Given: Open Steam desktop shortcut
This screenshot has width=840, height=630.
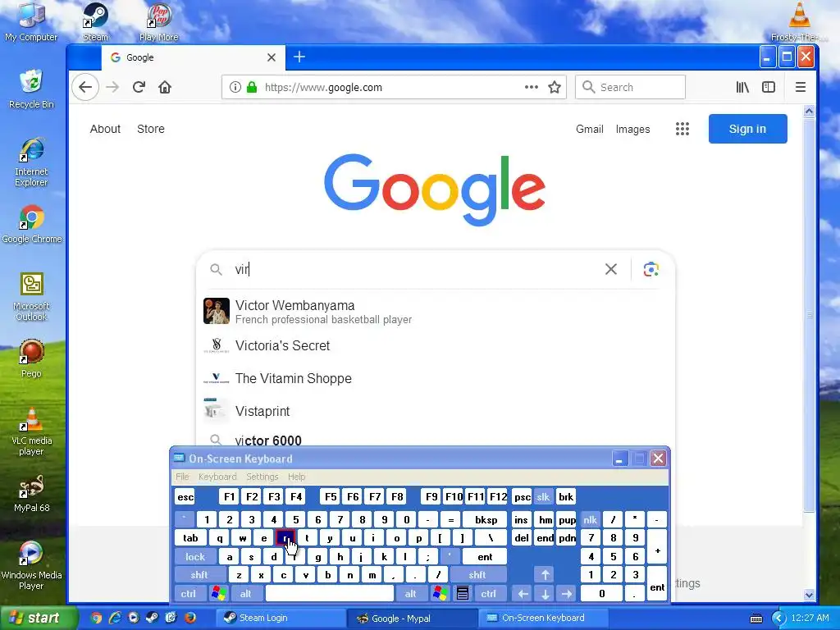Looking at the screenshot, I should tap(95, 21).
